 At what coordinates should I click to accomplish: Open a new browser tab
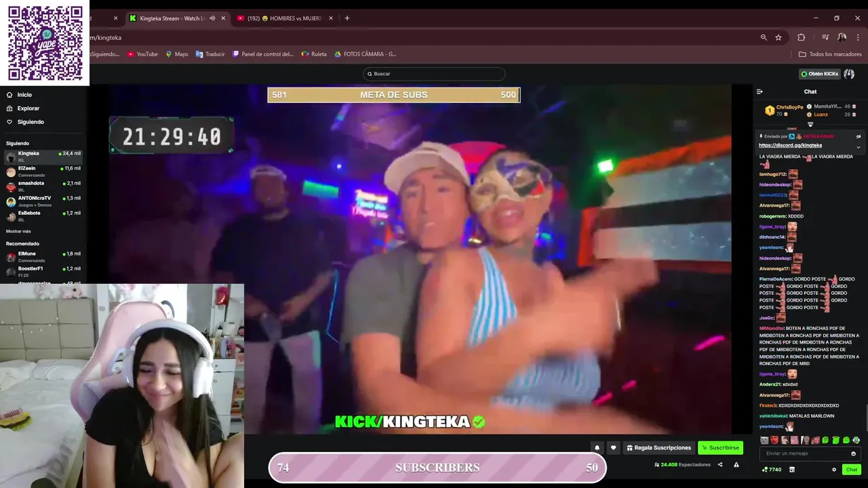click(347, 18)
